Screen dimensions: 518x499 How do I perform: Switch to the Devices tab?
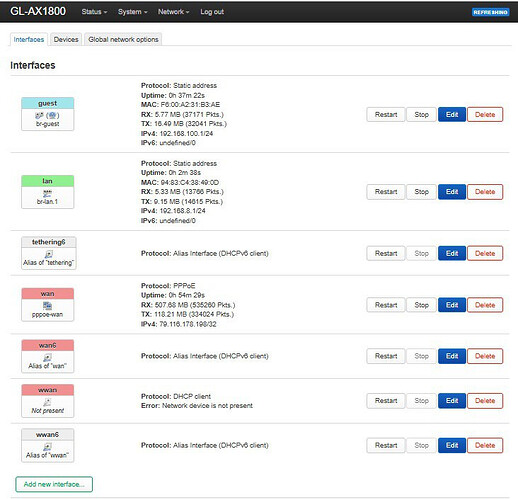pyautogui.click(x=66, y=39)
